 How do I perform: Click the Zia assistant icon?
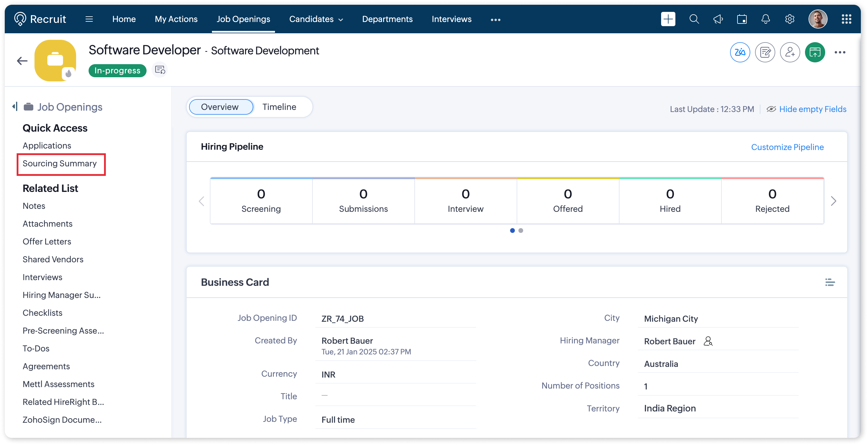coord(740,52)
